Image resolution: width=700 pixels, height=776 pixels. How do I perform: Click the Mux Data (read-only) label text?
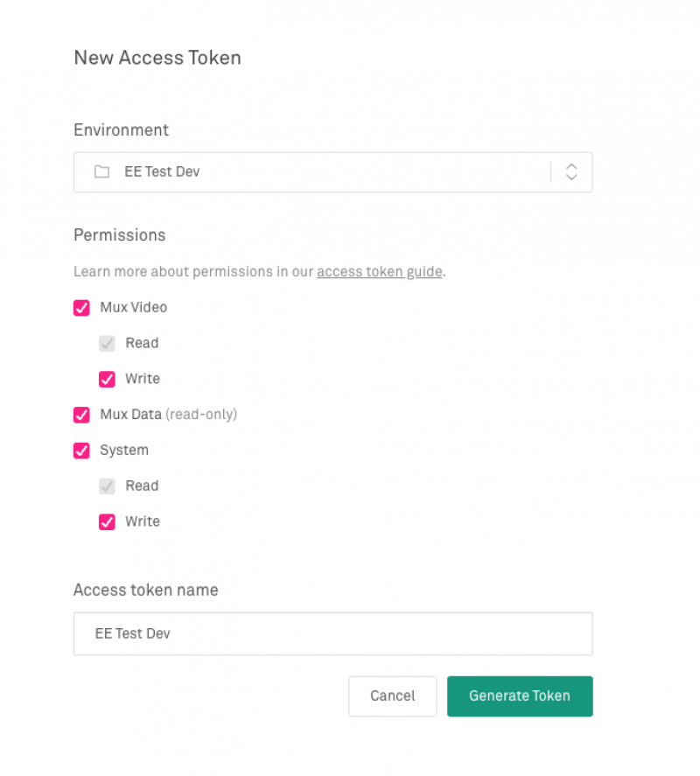pos(168,414)
